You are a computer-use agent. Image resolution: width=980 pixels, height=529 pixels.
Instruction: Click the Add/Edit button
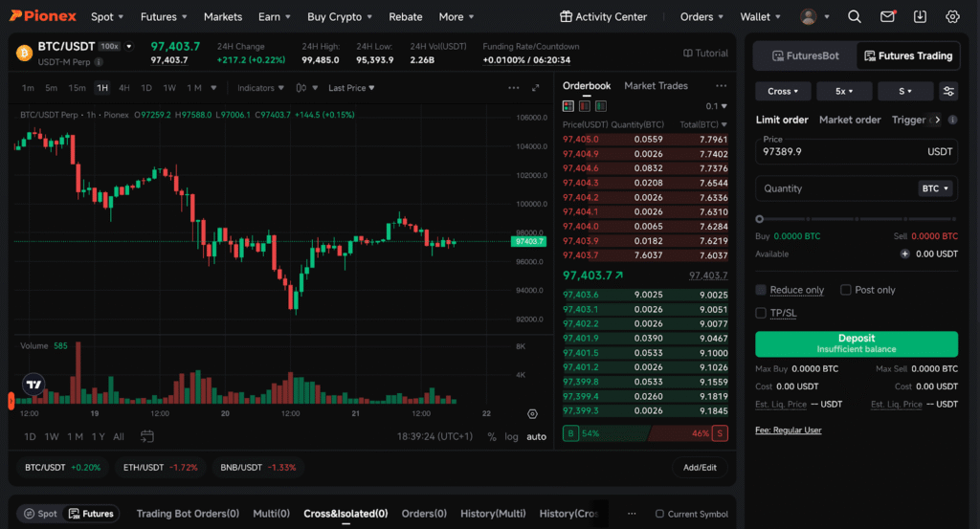click(x=700, y=467)
